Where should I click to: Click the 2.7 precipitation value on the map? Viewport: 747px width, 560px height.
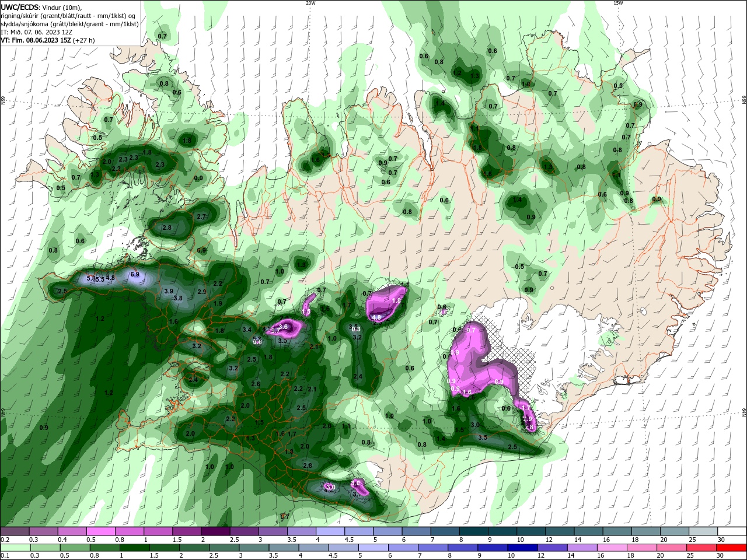pyautogui.click(x=201, y=216)
